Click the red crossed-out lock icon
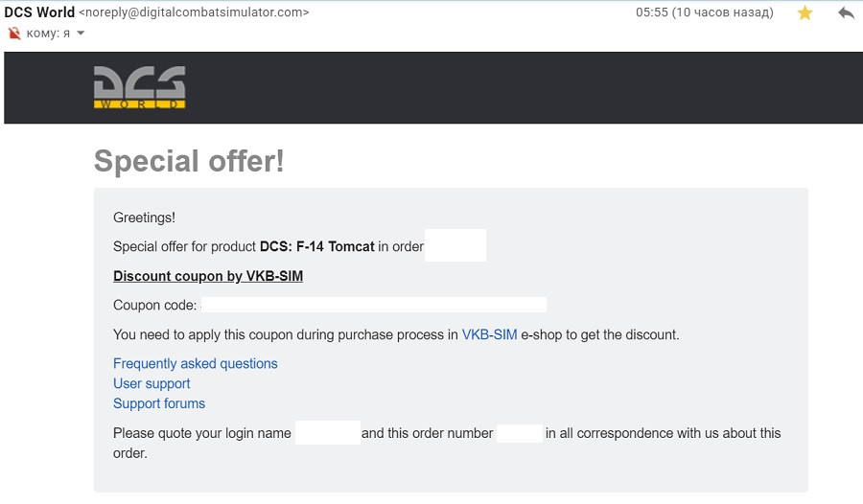This screenshot has height=504, width=863. tap(14, 34)
